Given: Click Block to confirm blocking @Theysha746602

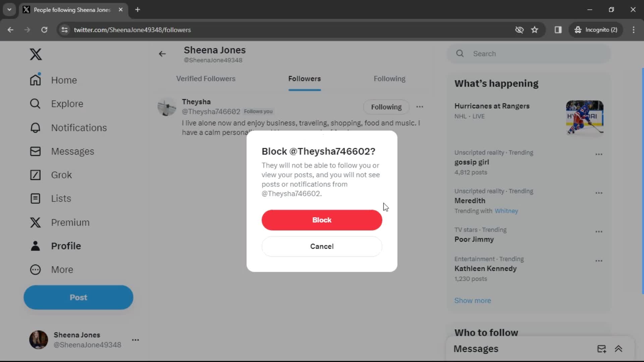Looking at the screenshot, I should [322, 220].
